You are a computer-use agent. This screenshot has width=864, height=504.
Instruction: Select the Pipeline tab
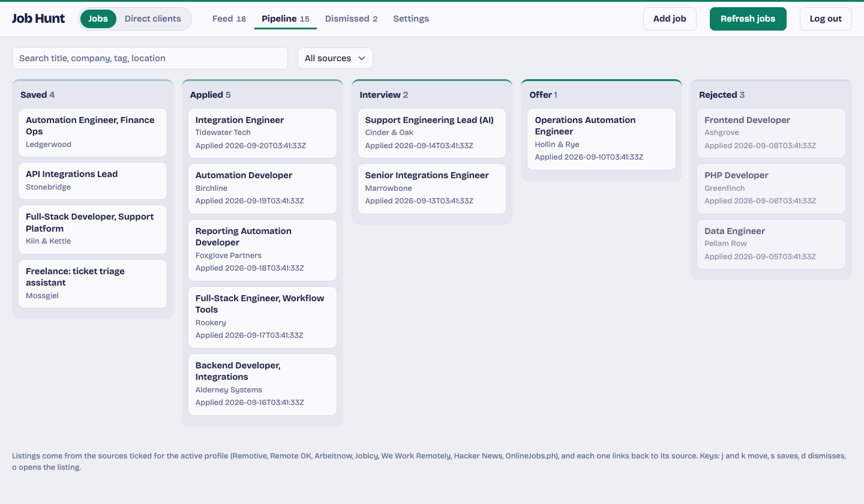[286, 19]
